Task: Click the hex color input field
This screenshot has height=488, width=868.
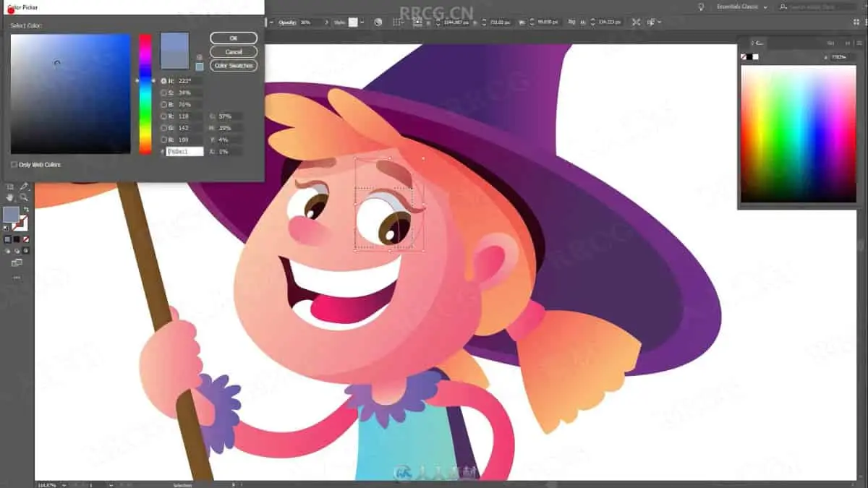Action: pyautogui.click(x=185, y=152)
